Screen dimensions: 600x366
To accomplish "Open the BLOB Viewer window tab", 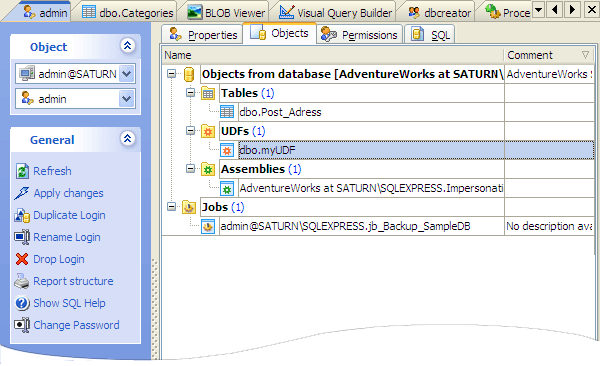I will [226, 12].
